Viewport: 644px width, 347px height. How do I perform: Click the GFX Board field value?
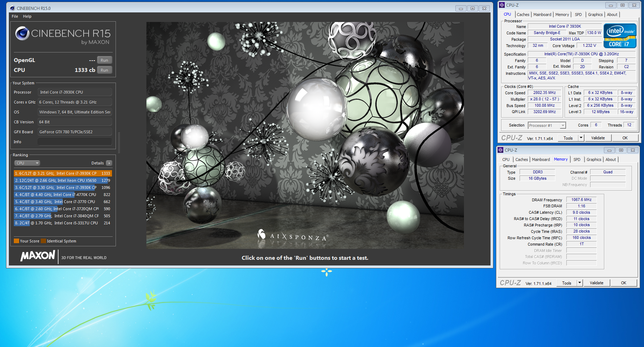click(x=75, y=132)
